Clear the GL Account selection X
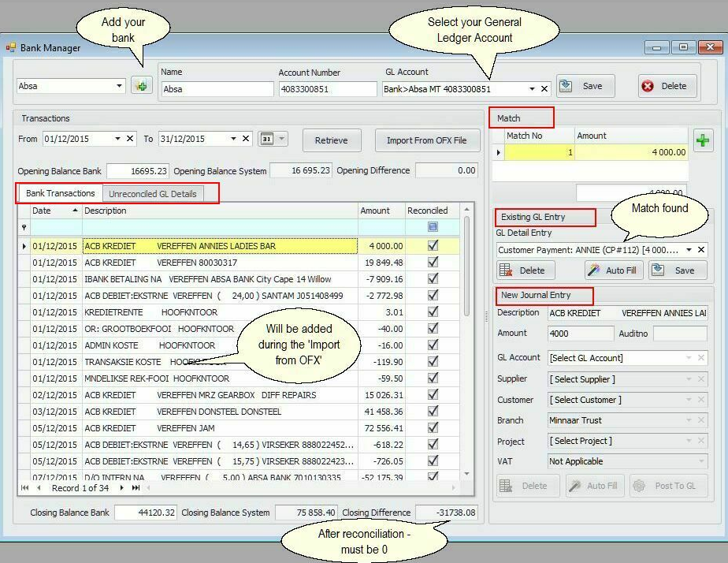The image size is (728, 563). (x=544, y=89)
